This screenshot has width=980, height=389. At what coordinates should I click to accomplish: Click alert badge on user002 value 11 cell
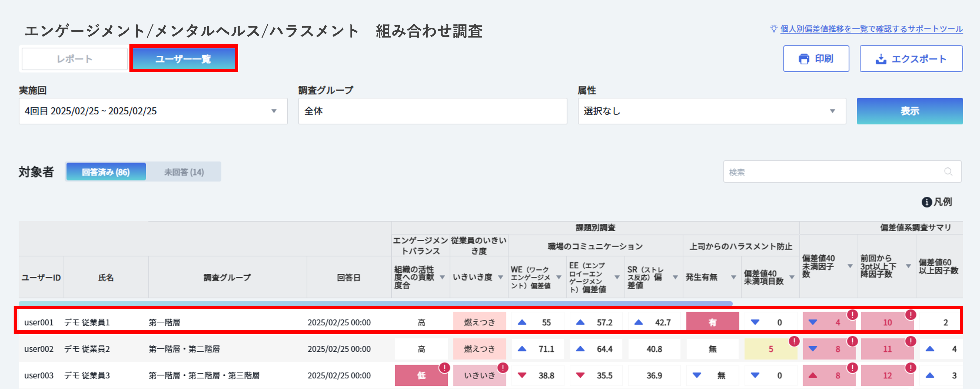tap(910, 341)
